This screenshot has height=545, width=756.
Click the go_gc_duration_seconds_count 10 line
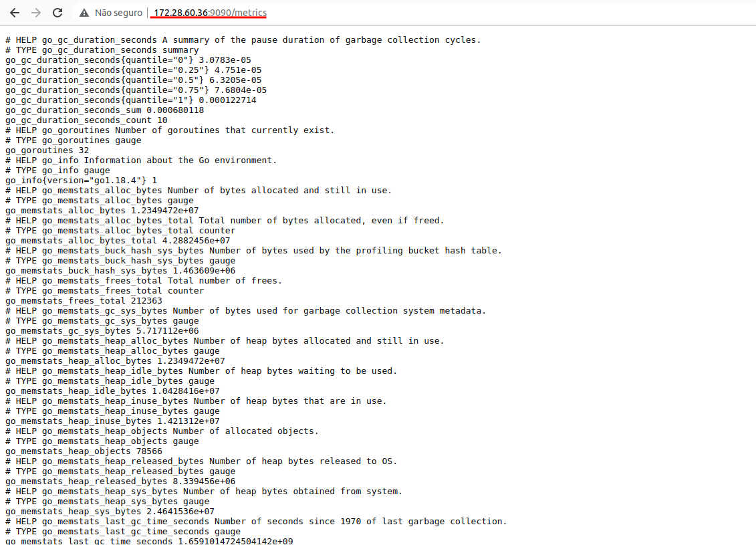[x=86, y=120]
